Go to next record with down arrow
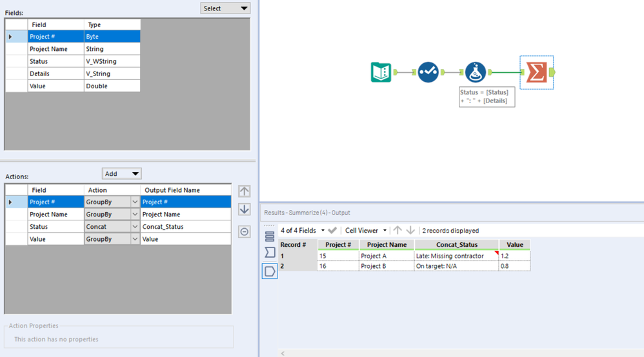This screenshot has height=357, width=644. [410, 230]
